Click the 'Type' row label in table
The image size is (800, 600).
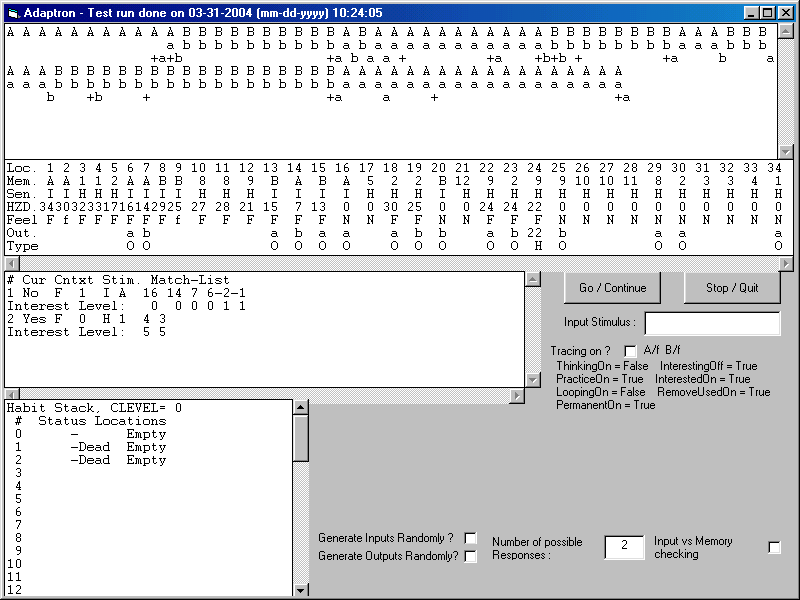22,246
